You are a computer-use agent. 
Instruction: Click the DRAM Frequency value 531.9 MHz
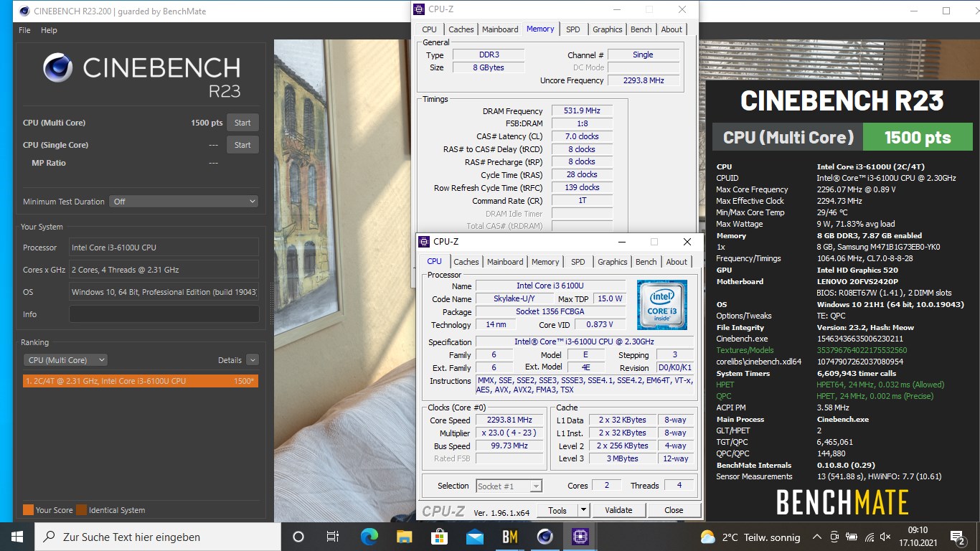(582, 110)
